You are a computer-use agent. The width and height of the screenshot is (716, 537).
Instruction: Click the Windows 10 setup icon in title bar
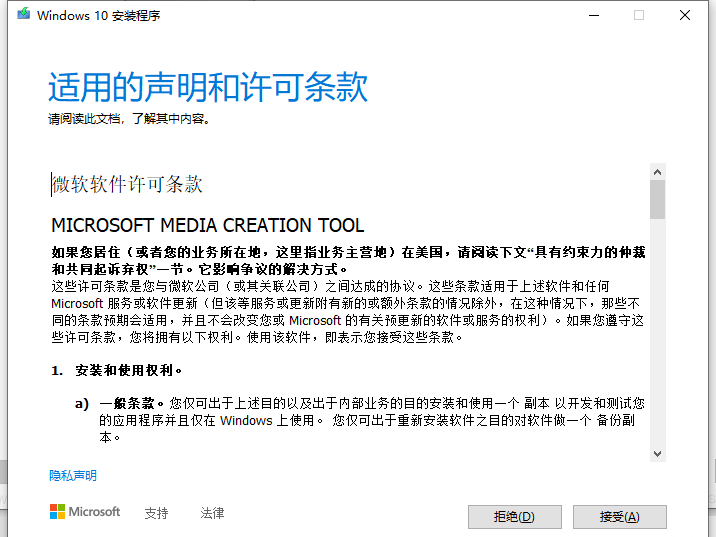tap(22, 15)
